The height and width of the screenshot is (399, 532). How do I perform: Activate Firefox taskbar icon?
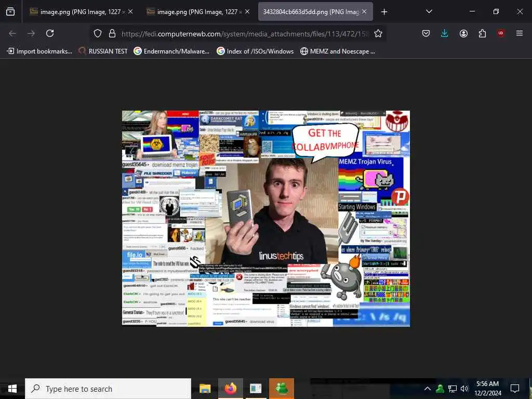230,389
